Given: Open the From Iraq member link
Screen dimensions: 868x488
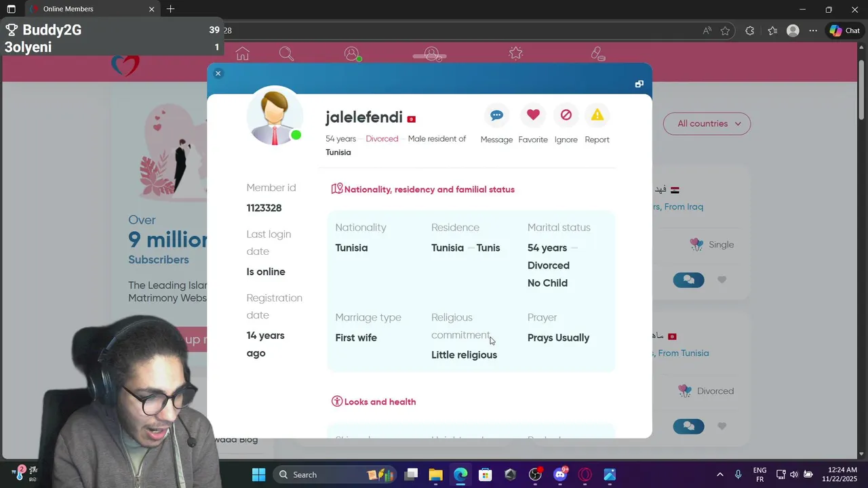Looking at the screenshot, I should click(678, 207).
